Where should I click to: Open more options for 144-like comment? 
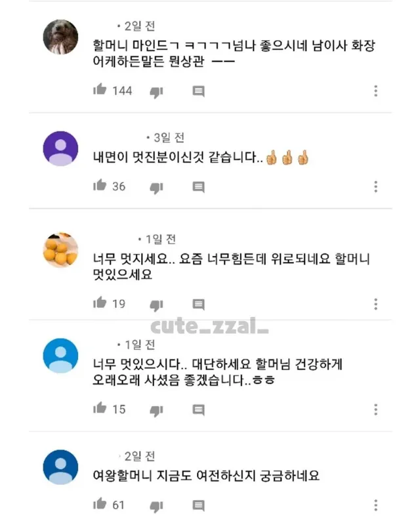coord(376,91)
